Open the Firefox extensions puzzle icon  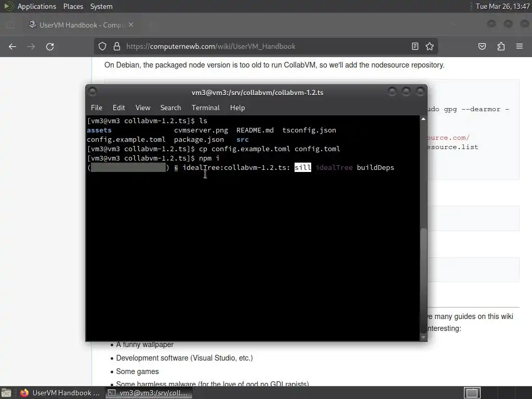501,46
